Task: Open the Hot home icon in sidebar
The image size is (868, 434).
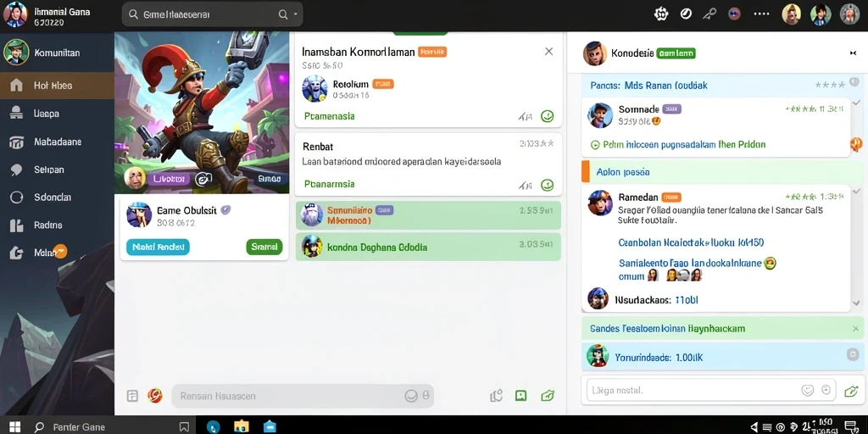Action: 17,86
